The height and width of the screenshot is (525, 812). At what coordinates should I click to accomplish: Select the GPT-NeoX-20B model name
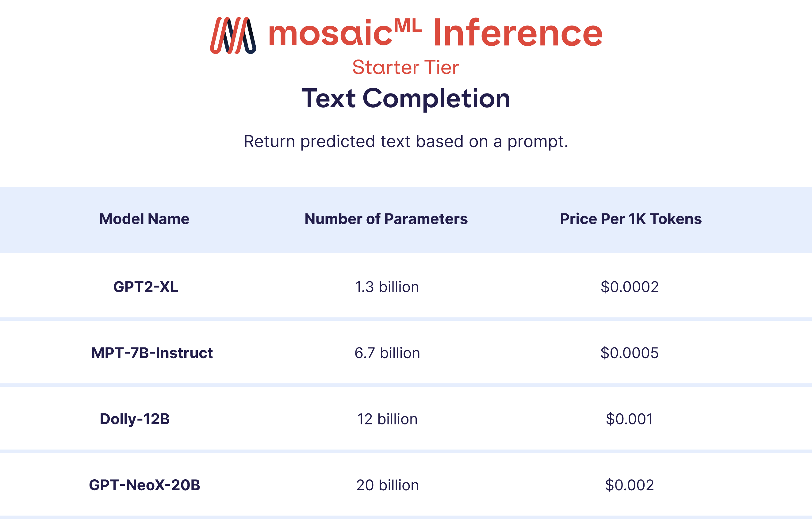[144, 485]
